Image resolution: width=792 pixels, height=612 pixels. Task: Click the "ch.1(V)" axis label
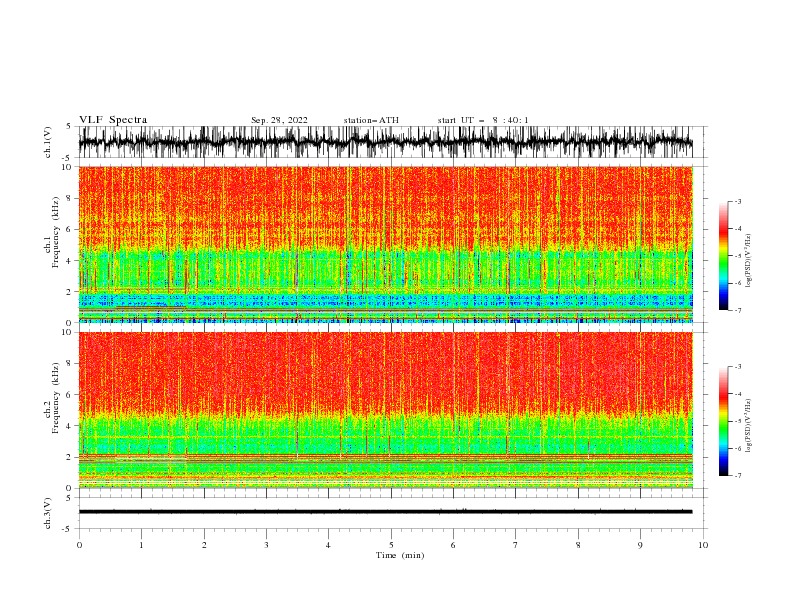[48, 142]
